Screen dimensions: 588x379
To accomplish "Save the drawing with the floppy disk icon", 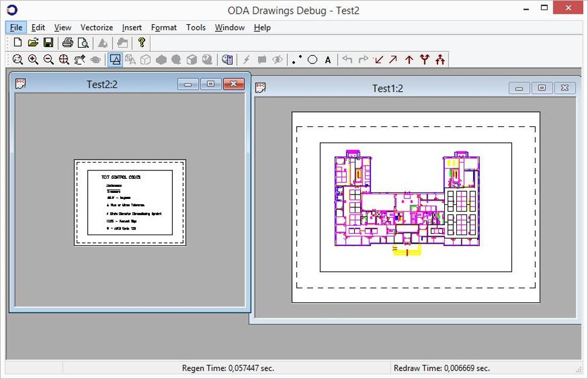I will tap(48, 42).
